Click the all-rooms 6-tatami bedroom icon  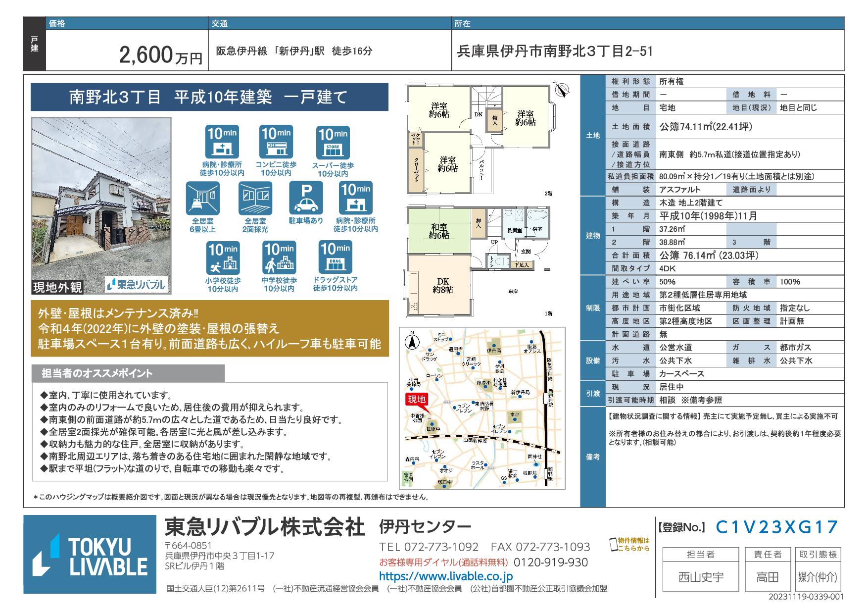tap(203, 198)
